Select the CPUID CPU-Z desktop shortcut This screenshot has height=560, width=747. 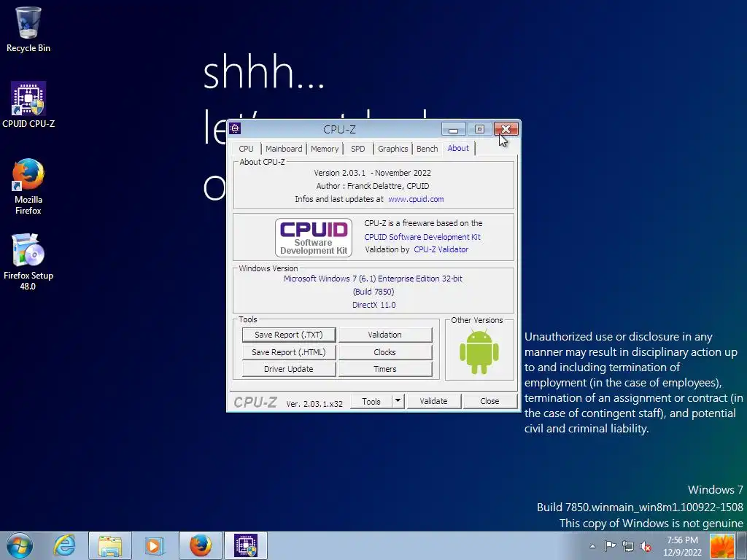[28, 104]
